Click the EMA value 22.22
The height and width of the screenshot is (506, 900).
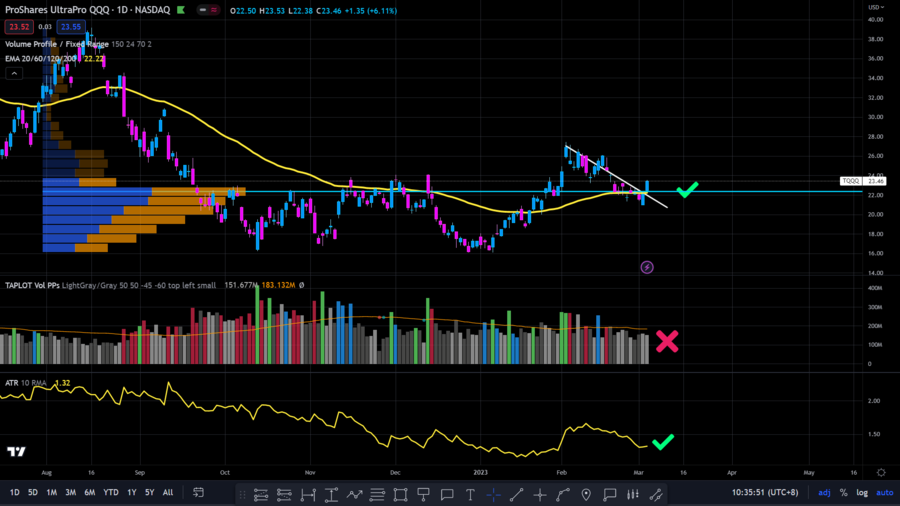pos(94,59)
